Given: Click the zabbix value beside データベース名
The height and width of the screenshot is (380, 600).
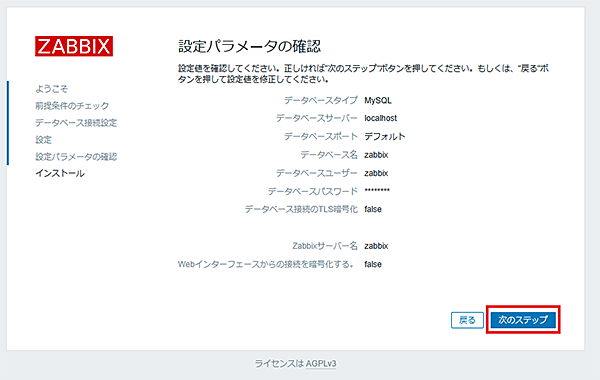Looking at the screenshot, I should click(376, 155).
